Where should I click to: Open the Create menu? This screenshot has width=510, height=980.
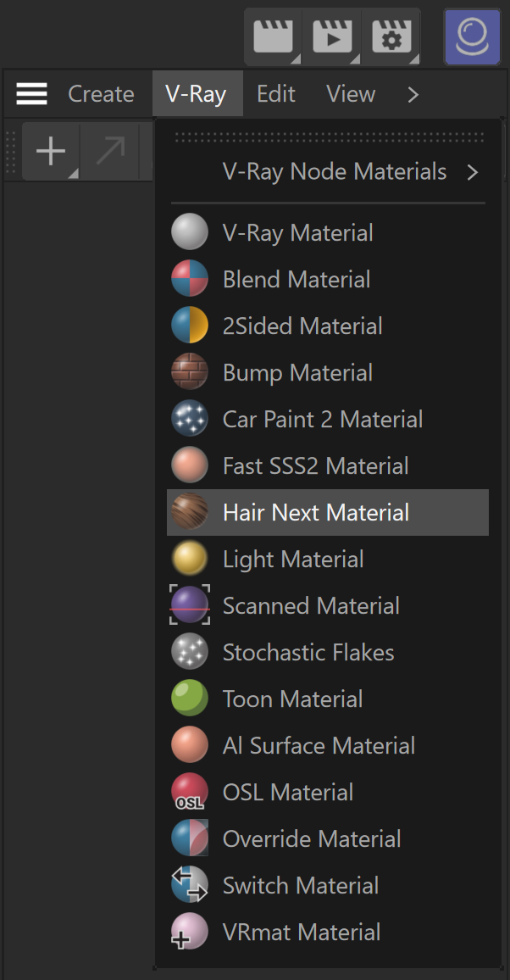101,94
